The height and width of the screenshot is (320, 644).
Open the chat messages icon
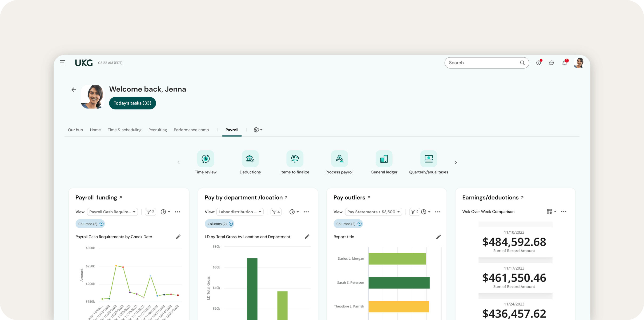pos(551,63)
